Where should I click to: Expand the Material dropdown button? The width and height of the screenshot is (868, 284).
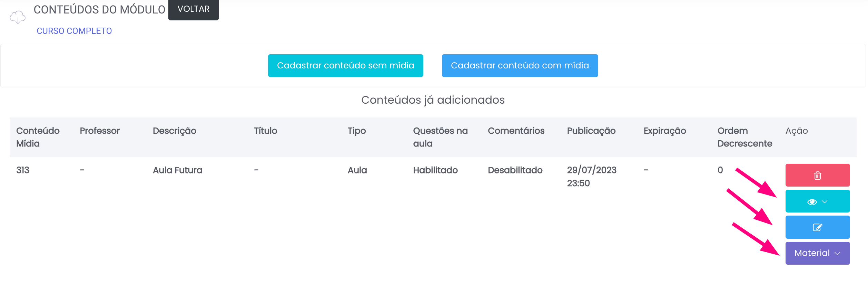(x=817, y=253)
